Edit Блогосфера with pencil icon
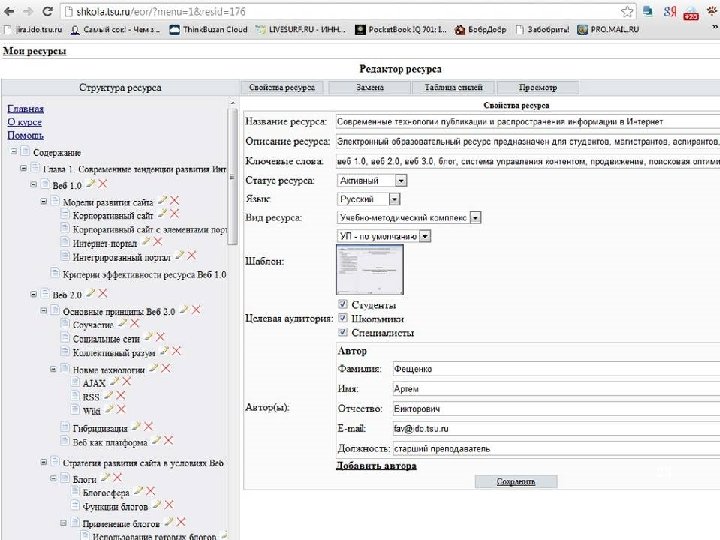This screenshot has height=540, width=720. tap(138, 491)
